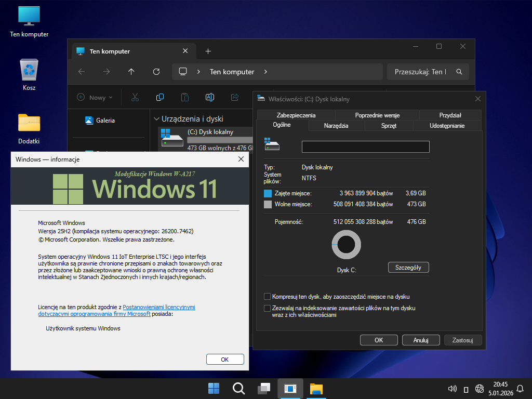532x399 pixels.
Task: Go up one folder with Up arrow
Action: (x=131, y=72)
